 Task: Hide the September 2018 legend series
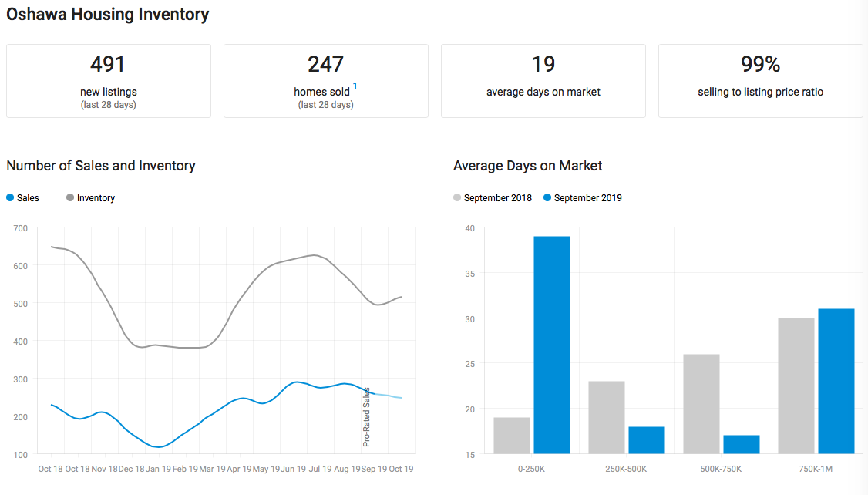(x=492, y=198)
